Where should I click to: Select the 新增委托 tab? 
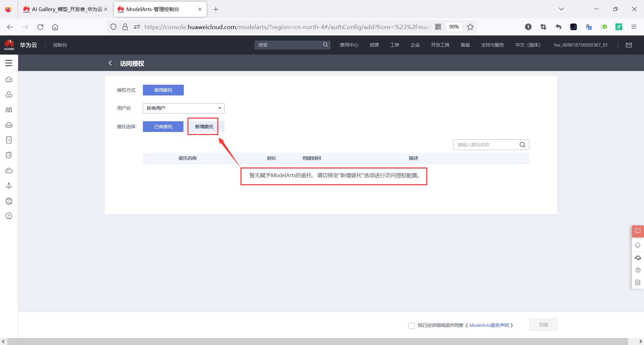204,127
